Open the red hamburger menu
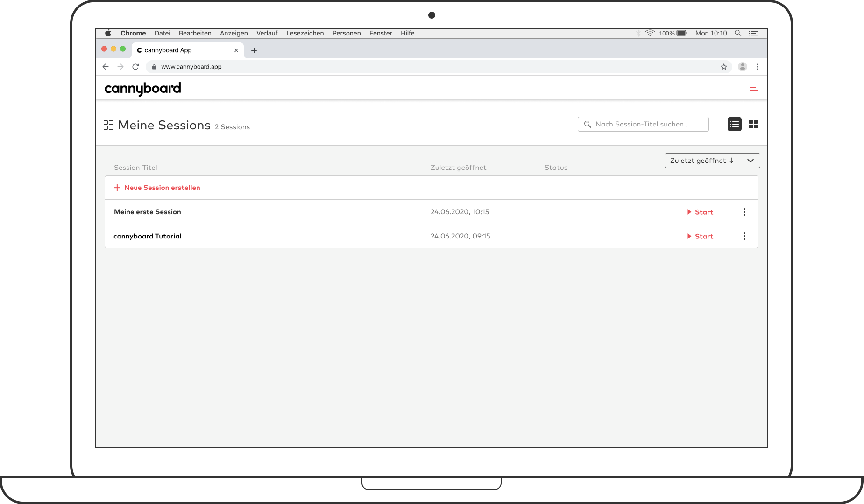Screen dimensions: 864x504 [753, 87]
